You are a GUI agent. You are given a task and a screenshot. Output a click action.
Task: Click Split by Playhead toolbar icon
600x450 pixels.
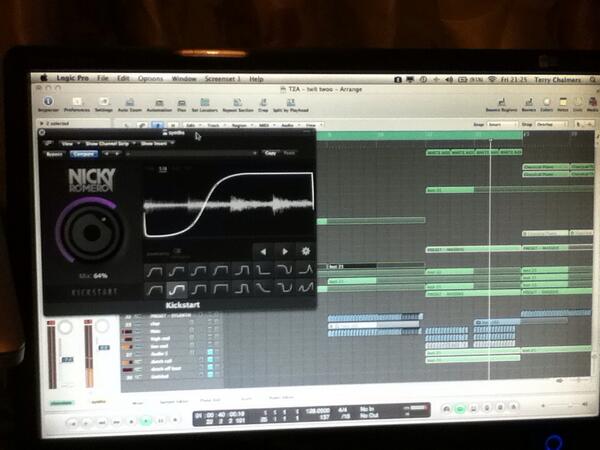pyautogui.click(x=290, y=104)
